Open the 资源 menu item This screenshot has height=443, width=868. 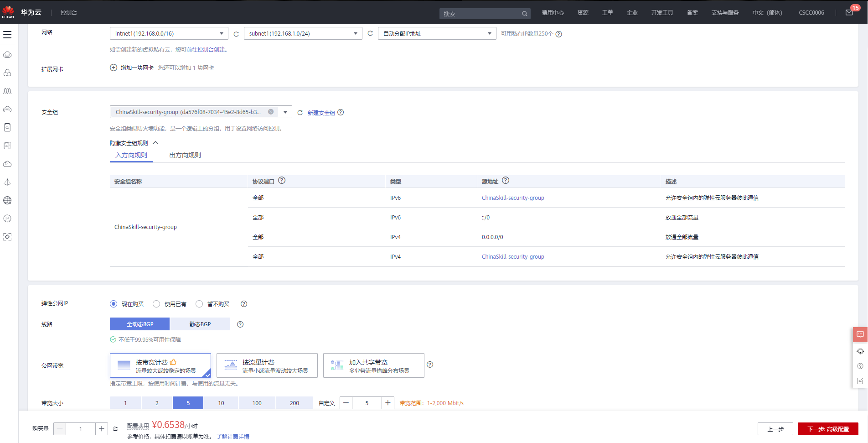click(x=583, y=13)
